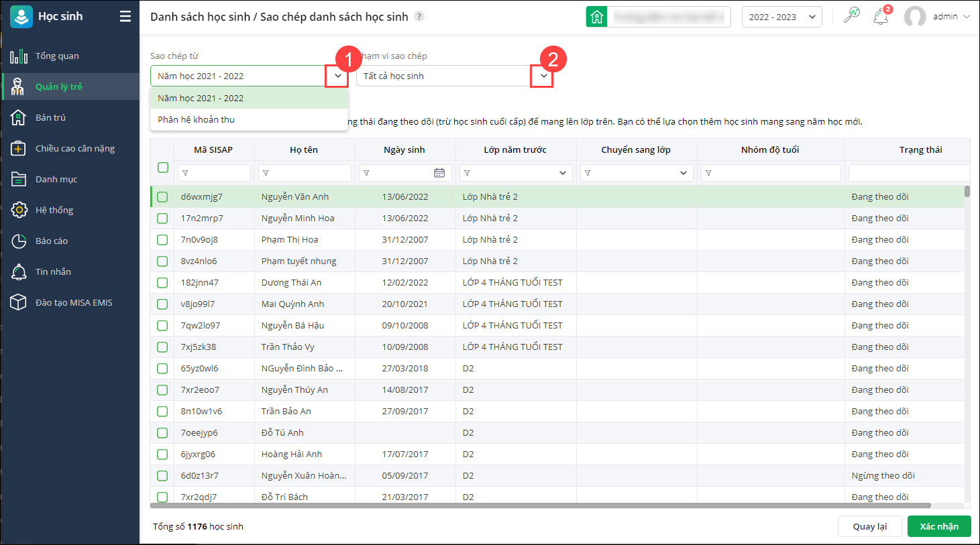Screen dimensions: 980x545
Task: Check the box for Dương Thái An
Action: [162, 283]
